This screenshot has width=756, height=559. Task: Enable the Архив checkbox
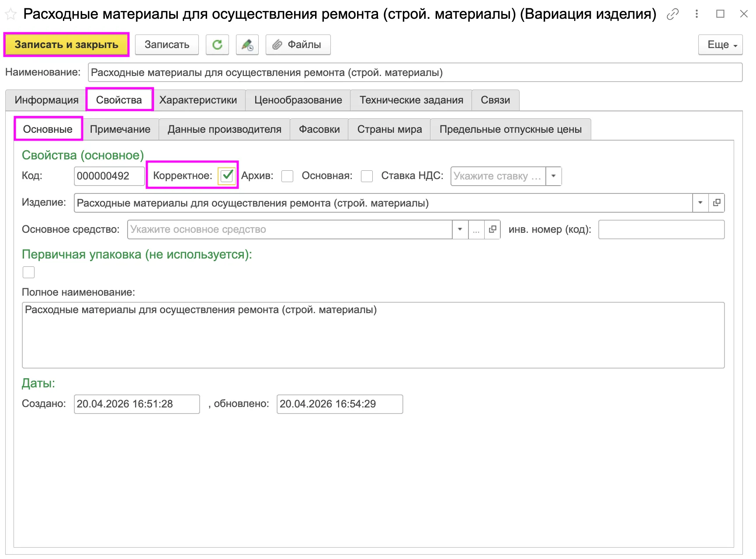pyautogui.click(x=287, y=176)
